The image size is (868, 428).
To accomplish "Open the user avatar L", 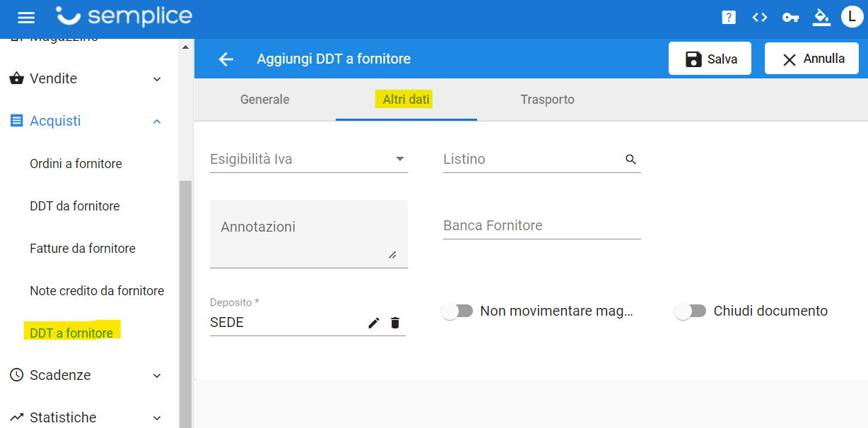I will tap(851, 17).
